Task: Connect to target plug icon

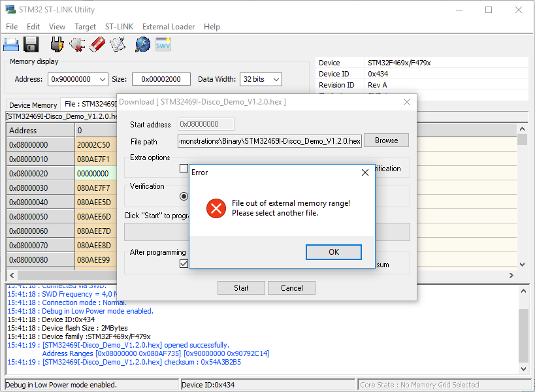Action: click(x=57, y=44)
